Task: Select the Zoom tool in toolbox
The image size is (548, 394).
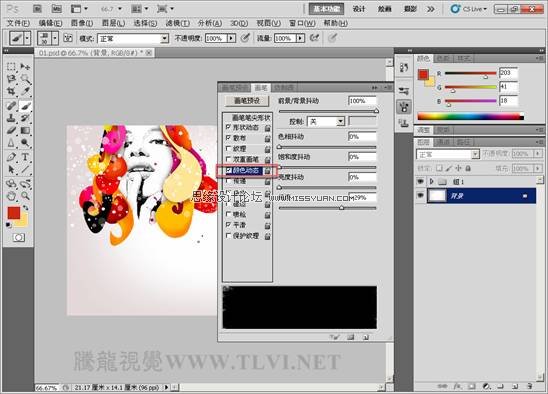Action: 25,196
